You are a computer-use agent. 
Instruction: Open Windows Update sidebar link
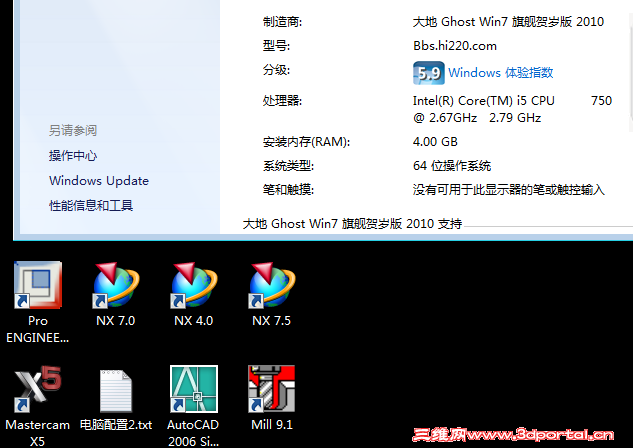99,180
